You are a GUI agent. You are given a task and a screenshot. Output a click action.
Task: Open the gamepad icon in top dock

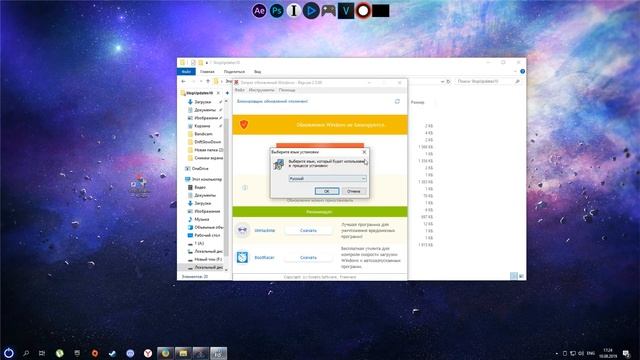pos(328,11)
